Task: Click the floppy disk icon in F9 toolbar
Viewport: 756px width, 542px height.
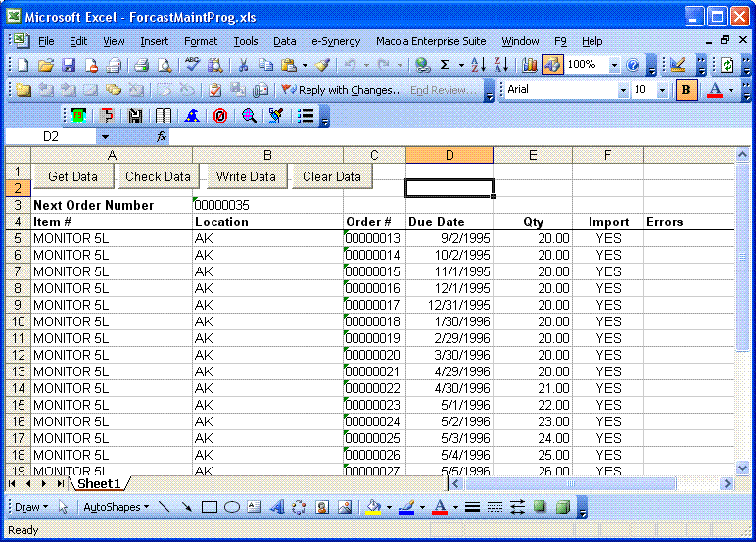Action: 135,116
